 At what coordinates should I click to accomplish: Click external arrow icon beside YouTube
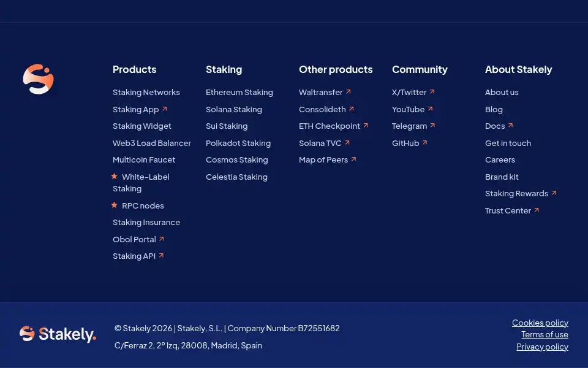tap(430, 109)
